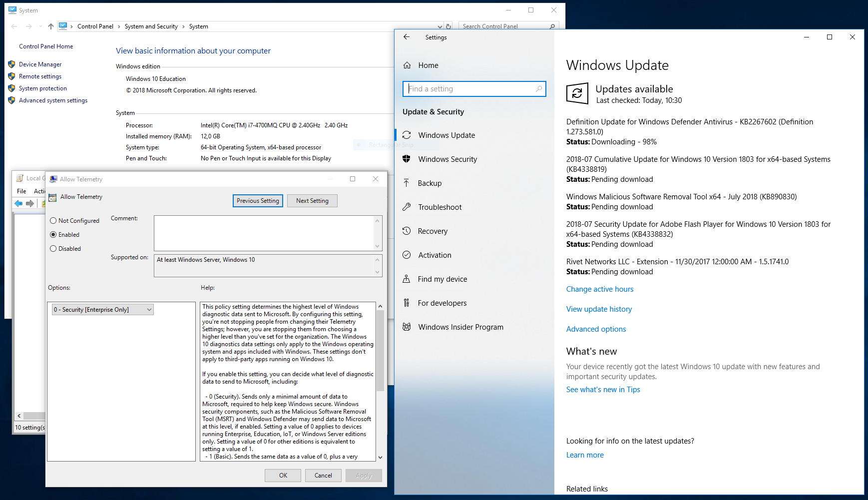Select the Disabled radio button
The width and height of the screenshot is (868, 500).
pos(53,249)
